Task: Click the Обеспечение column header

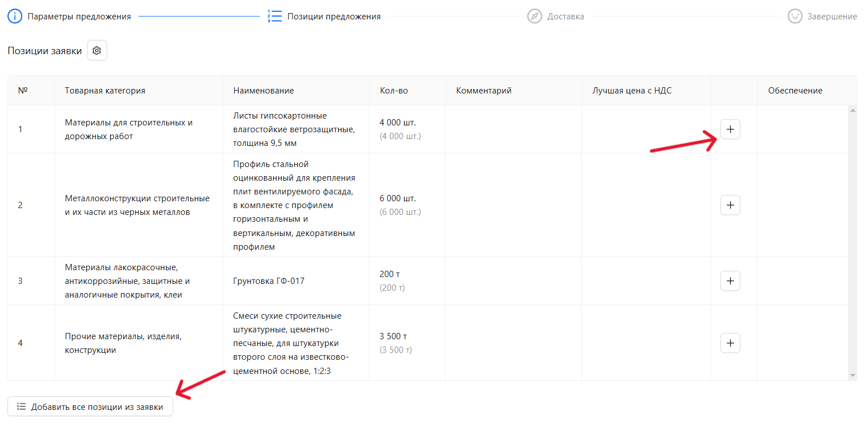Action: point(795,91)
